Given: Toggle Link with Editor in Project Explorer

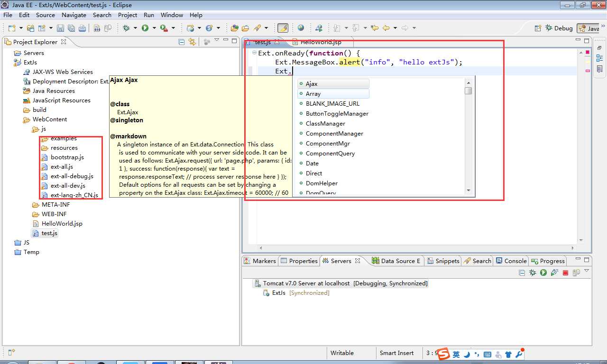Looking at the screenshot, I should point(192,42).
